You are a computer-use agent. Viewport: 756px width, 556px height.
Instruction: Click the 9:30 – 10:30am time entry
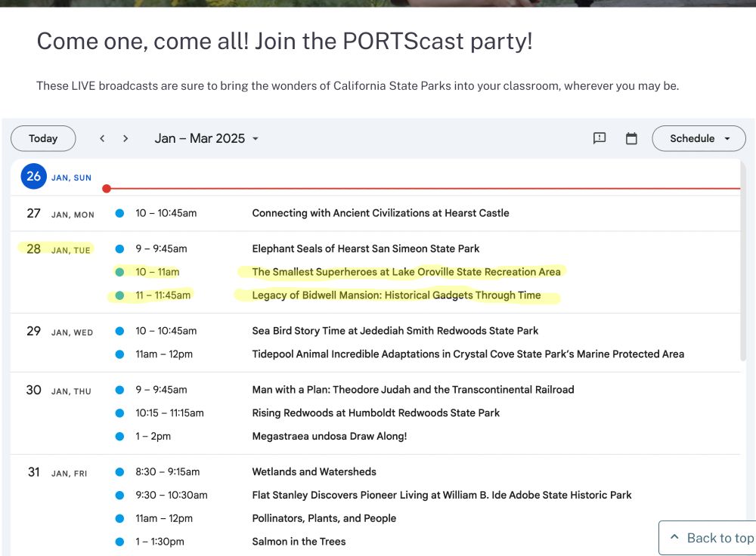click(x=171, y=495)
